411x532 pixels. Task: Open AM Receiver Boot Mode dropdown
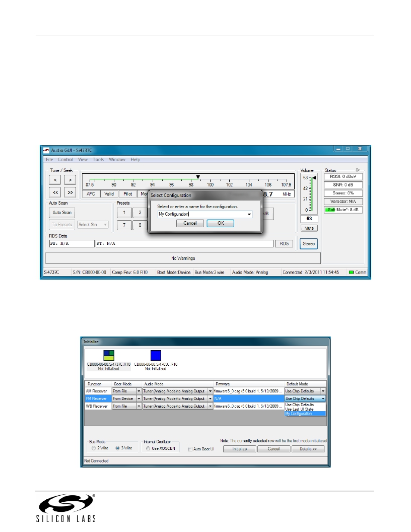139,391
